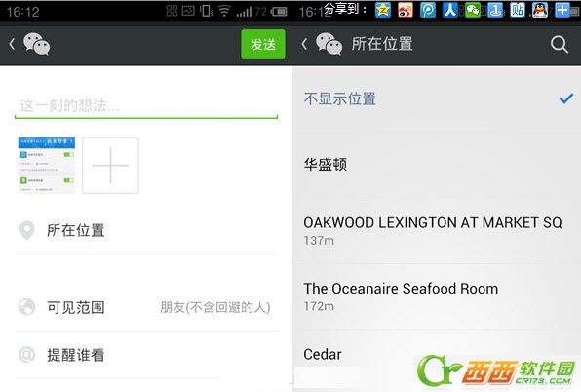The image size is (581, 392).
Task: Pick OAKWOOD LEXINGTON AT MARKET SQ location
Action: pyautogui.click(x=437, y=230)
